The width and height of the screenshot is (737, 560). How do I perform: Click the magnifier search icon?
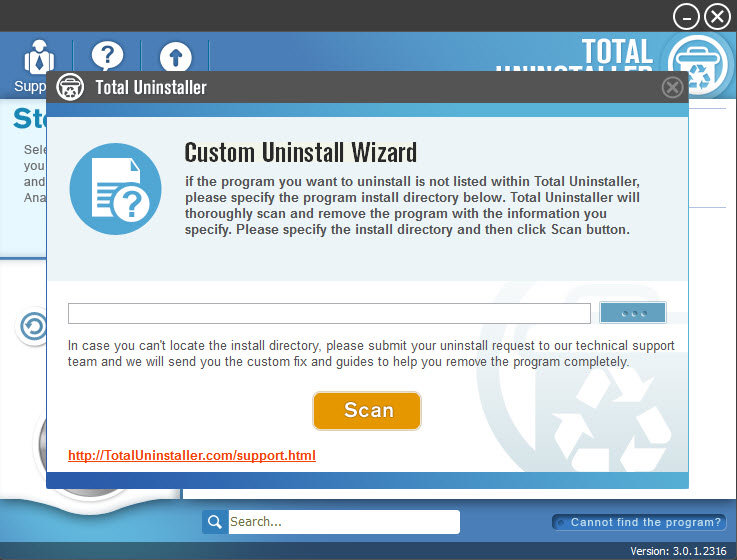(x=215, y=522)
